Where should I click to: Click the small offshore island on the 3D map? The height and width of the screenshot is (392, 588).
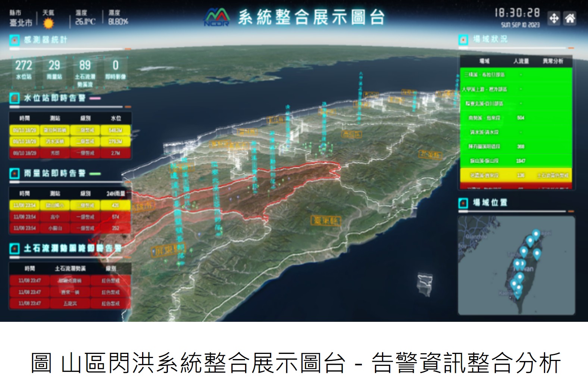[x=425, y=284]
